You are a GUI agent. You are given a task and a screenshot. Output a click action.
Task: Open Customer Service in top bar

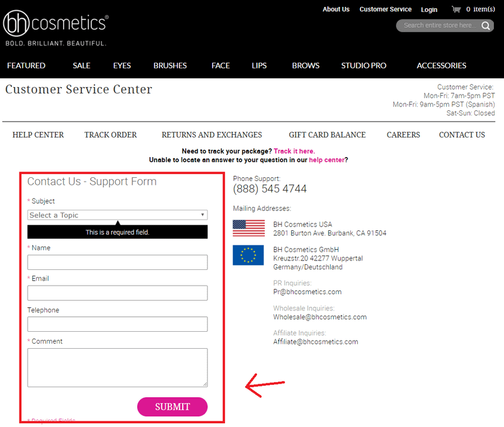(386, 9)
